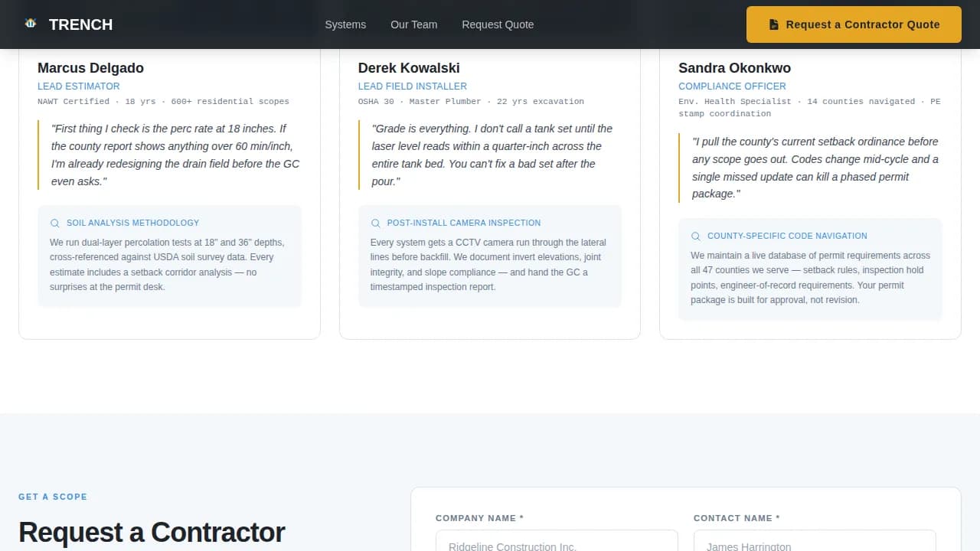Click the magnifier icon beside Post-Install Camera Inspection
980x551 pixels.
coord(375,223)
